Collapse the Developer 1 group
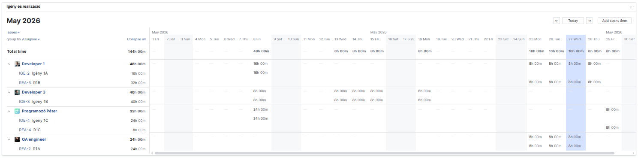 9,64
